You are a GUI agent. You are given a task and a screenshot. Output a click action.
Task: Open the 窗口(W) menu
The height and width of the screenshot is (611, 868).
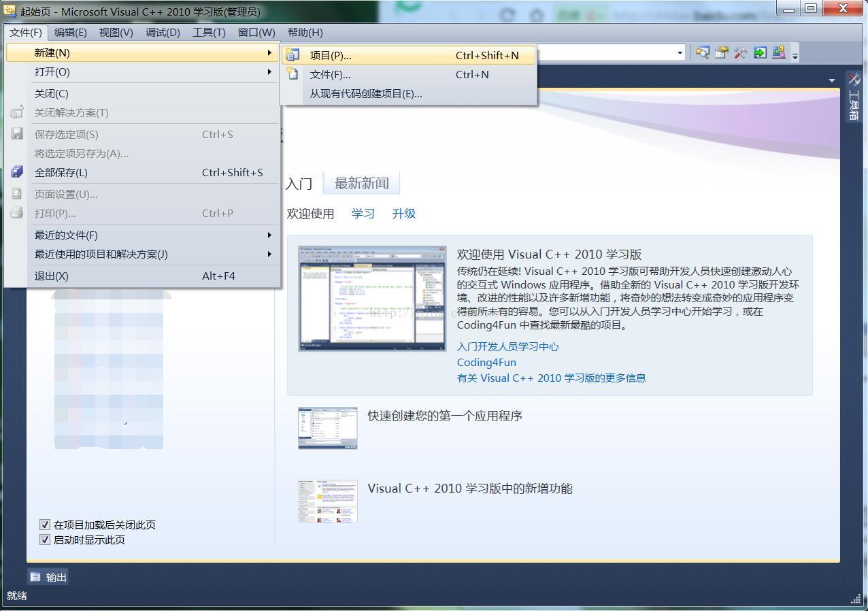(256, 32)
